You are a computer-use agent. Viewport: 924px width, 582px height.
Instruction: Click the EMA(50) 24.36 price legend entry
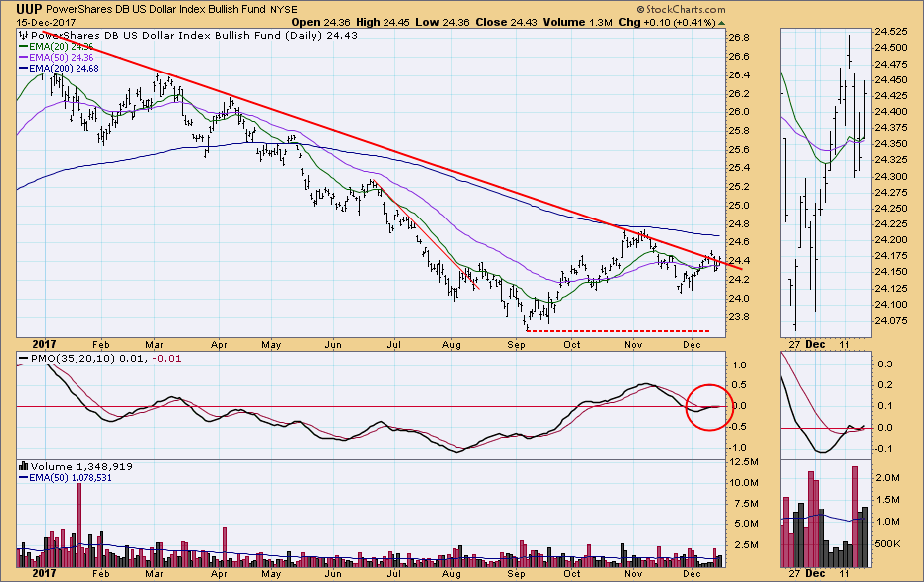[57, 58]
